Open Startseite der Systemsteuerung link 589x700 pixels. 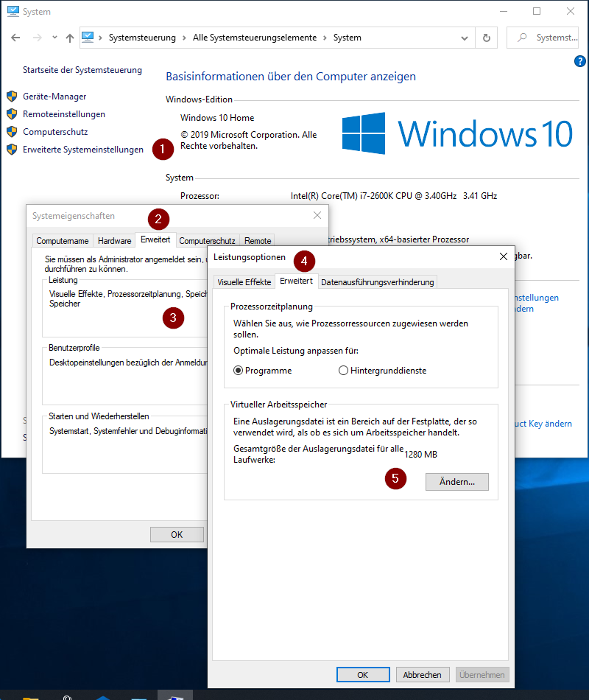[82, 70]
